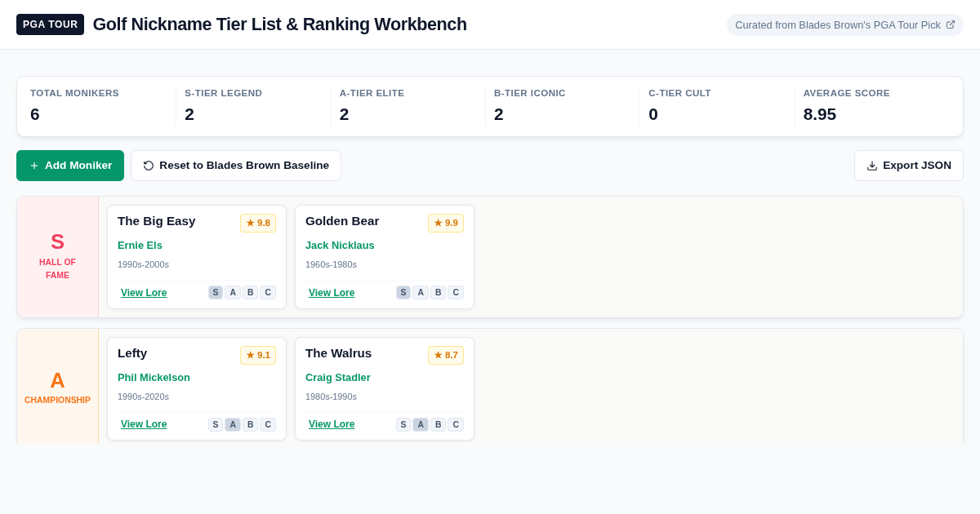Screen dimensions: 980x514
Task: View Lore for The Big Easy
Action: (x=144, y=293)
